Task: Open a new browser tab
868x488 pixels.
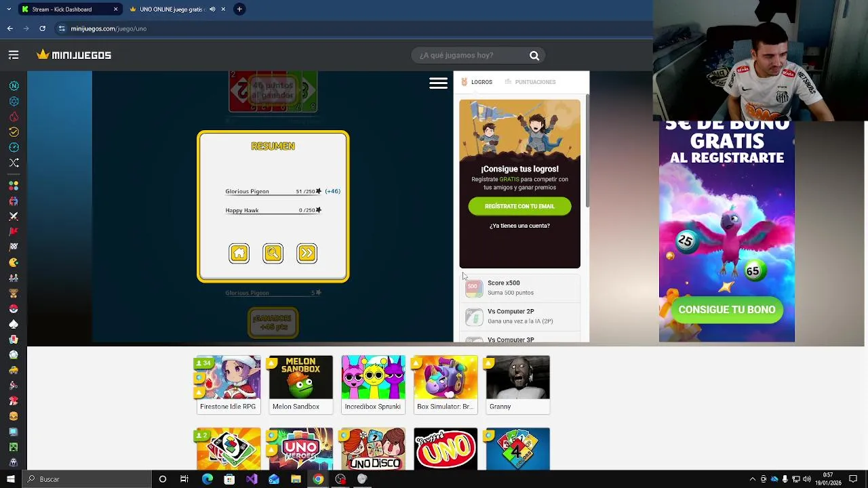Action: 239,9
